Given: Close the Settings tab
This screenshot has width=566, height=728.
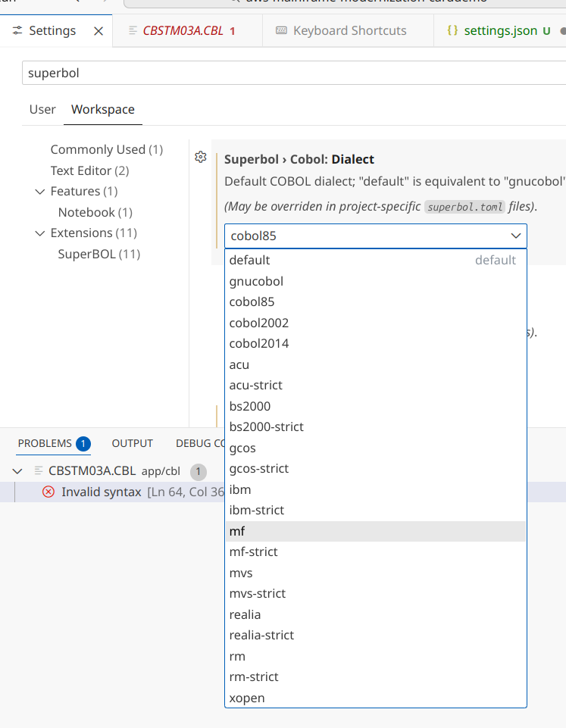Looking at the screenshot, I should pyautogui.click(x=98, y=31).
